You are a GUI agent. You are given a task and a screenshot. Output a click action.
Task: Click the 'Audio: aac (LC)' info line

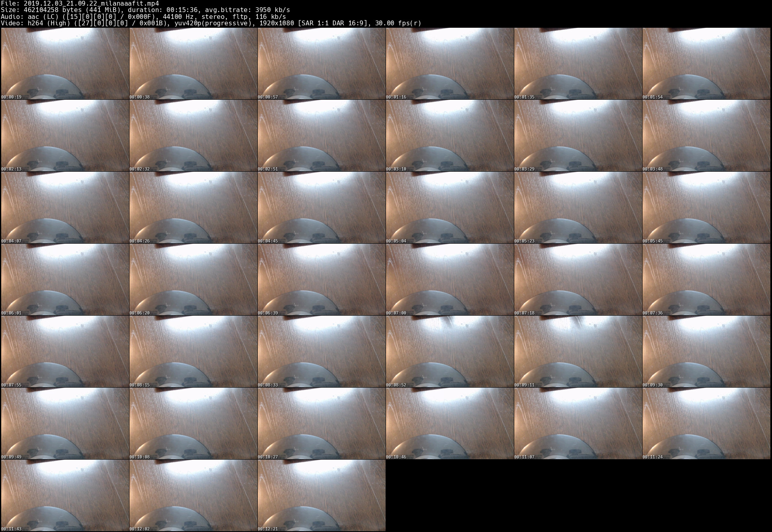(144, 16)
